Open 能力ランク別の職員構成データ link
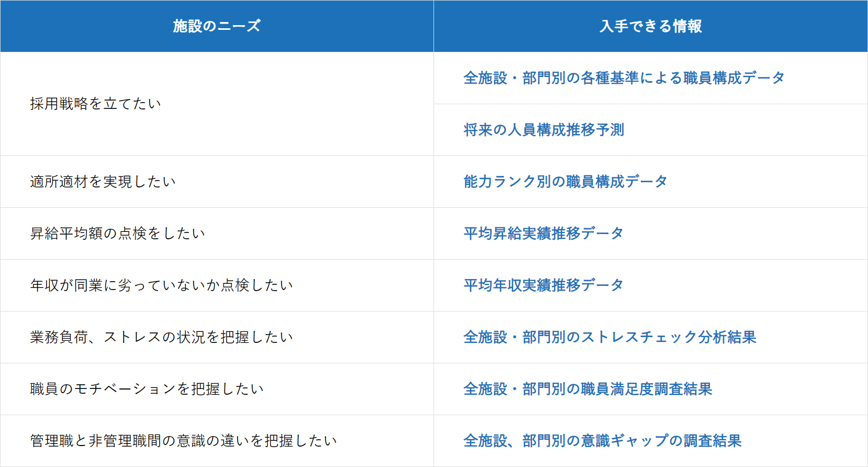The height and width of the screenshot is (467, 868). pyautogui.click(x=565, y=182)
